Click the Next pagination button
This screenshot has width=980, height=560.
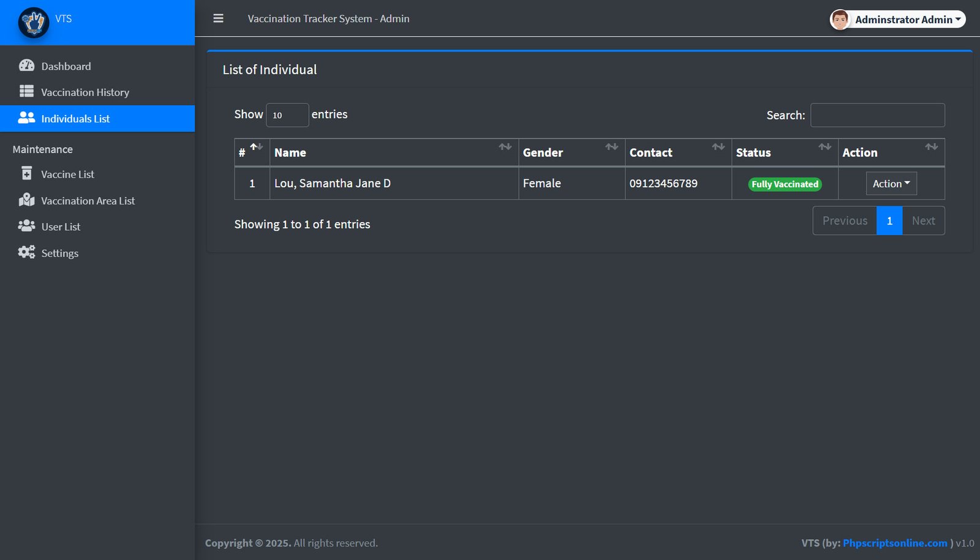[923, 220]
